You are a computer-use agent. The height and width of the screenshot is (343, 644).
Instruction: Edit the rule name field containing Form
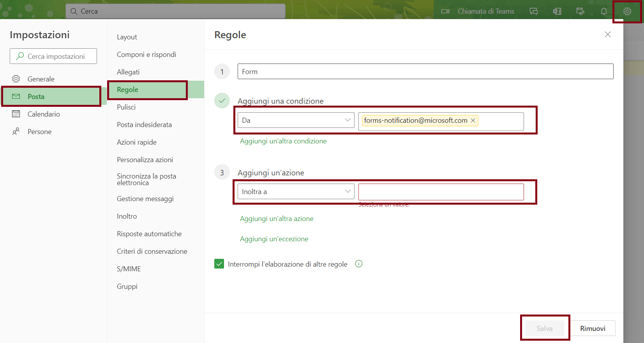(x=425, y=71)
